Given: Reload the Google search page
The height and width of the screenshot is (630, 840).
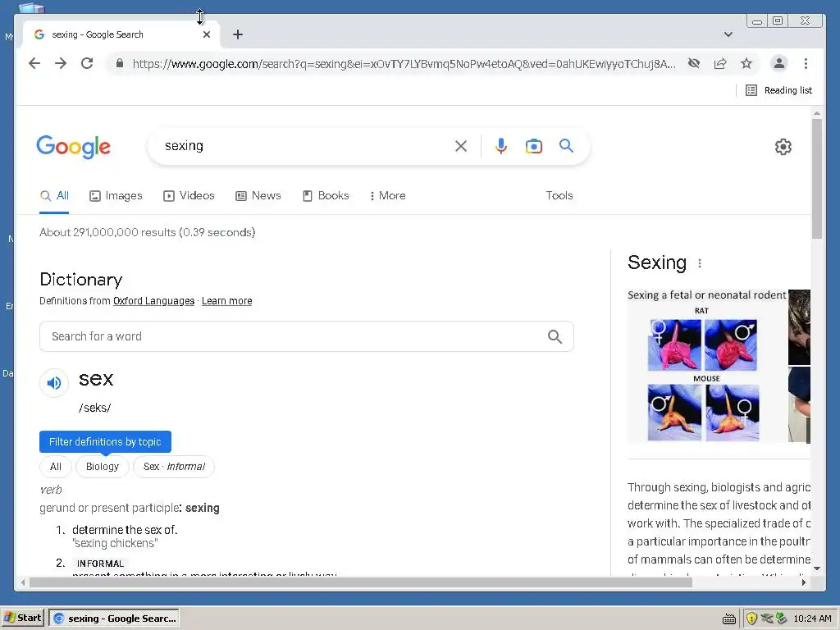Looking at the screenshot, I should [x=87, y=63].
